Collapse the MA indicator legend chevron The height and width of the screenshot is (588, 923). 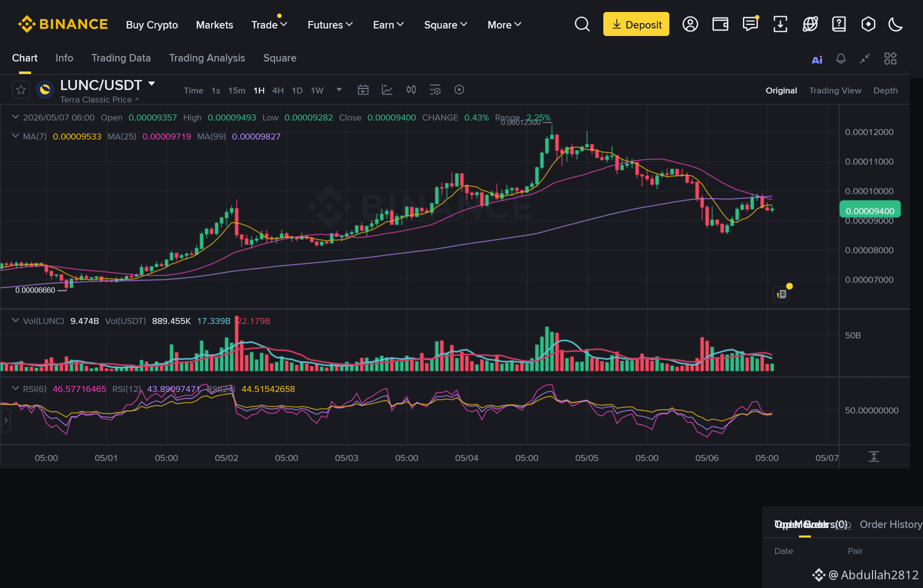click(x=16, y=136)
